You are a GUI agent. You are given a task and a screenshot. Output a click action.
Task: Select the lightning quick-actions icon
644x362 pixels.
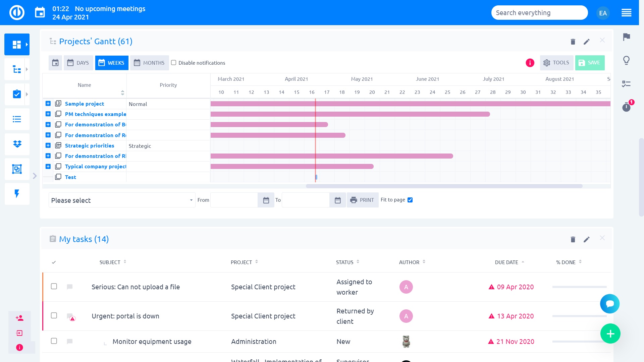[x=17, y=194]
